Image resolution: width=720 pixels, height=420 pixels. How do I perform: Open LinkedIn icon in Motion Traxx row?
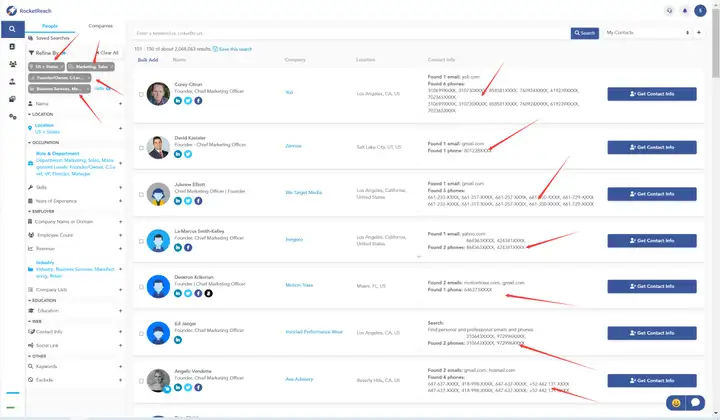coord(178,293)
